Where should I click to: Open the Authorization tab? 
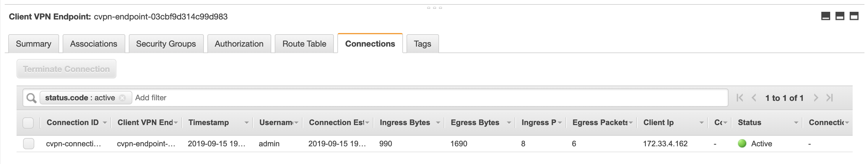(239, 44)
